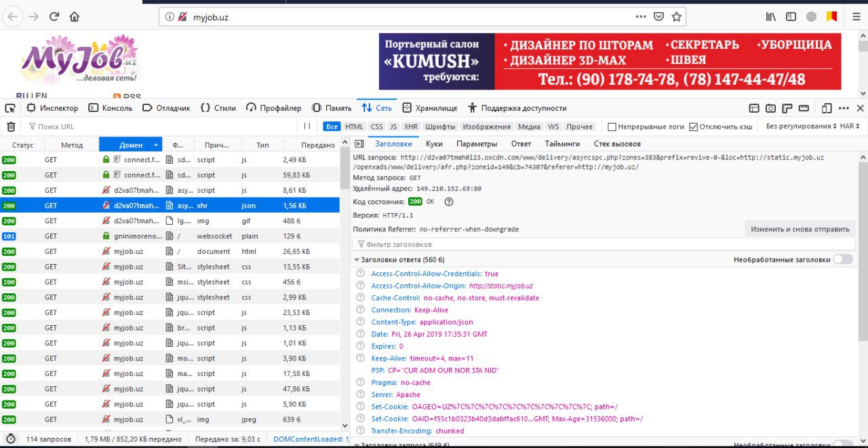Activate the element picker tool
Screen dimensions: 868x448
[10, 108]
